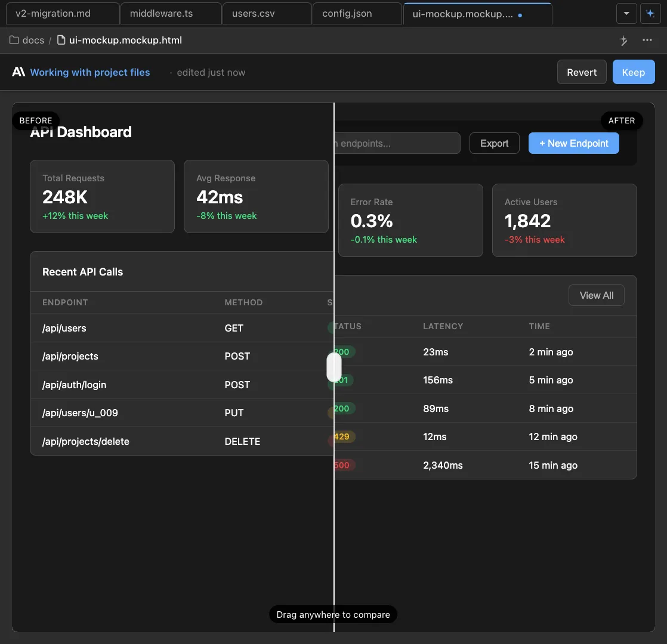Click the file icon next to ui-mockup.mockup.html

click(x=61, y=41)
